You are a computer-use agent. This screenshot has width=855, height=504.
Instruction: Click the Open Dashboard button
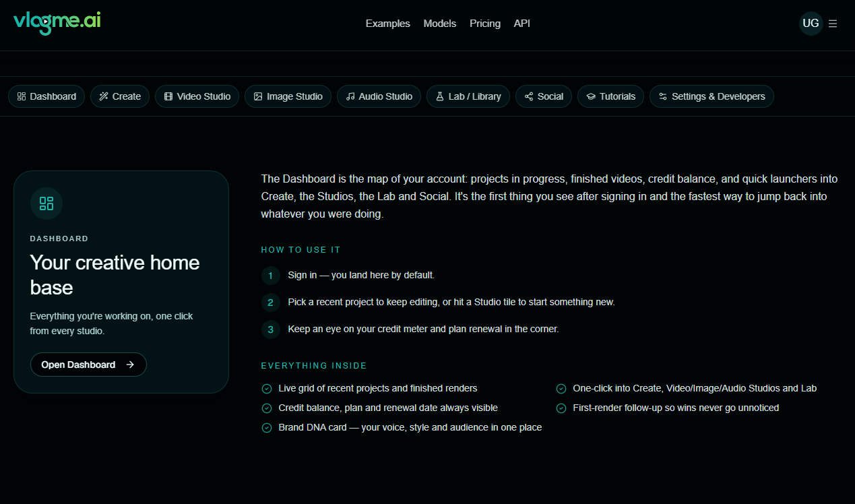pos(88,365)
